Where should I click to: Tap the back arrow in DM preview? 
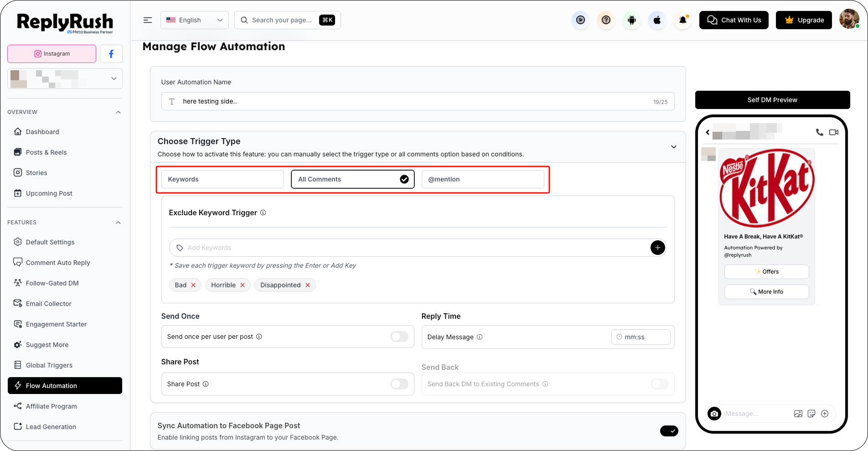[x=708, y=132]
